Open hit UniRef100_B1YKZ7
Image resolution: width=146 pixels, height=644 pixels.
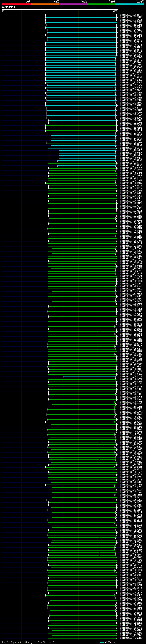pos(131,372)
